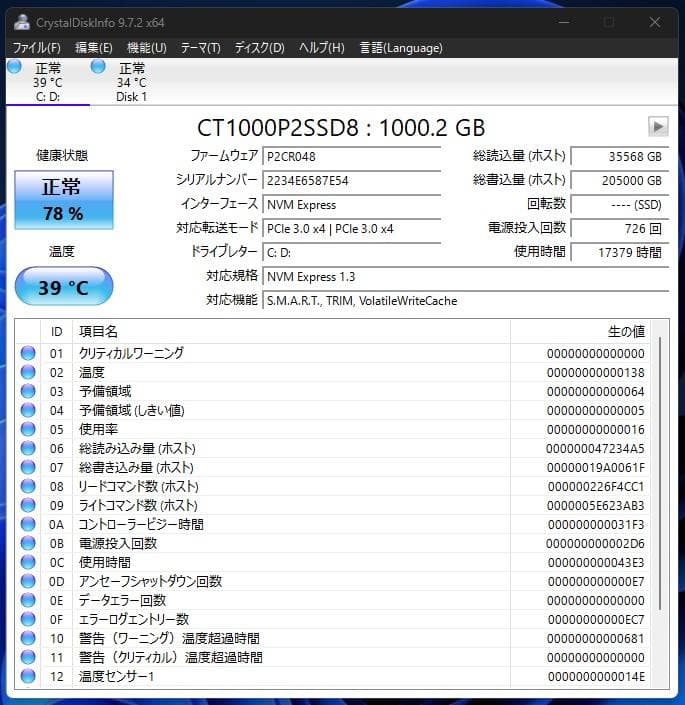Select the C: D: disk tab at 39 °C
Image resolution: width=685 pixels, height=705 pixels.
tap(48, 82)
